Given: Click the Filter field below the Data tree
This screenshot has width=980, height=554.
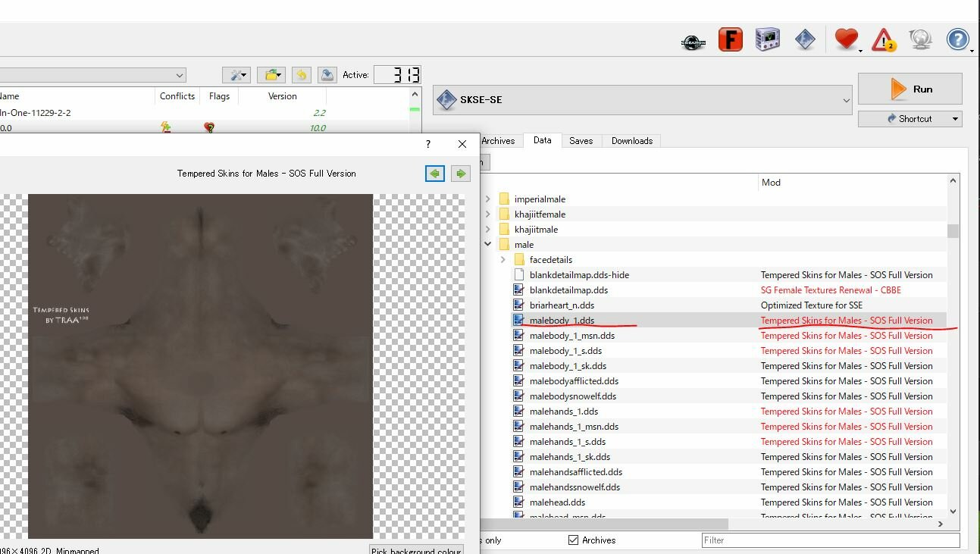Looking at the screenshot, I should point(831,540).
